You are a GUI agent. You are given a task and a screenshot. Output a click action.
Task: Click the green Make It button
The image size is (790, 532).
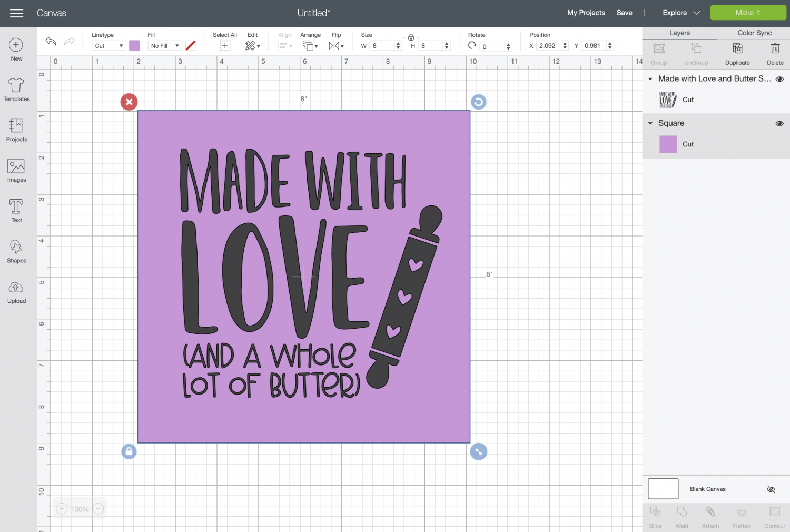coord(748,13)
